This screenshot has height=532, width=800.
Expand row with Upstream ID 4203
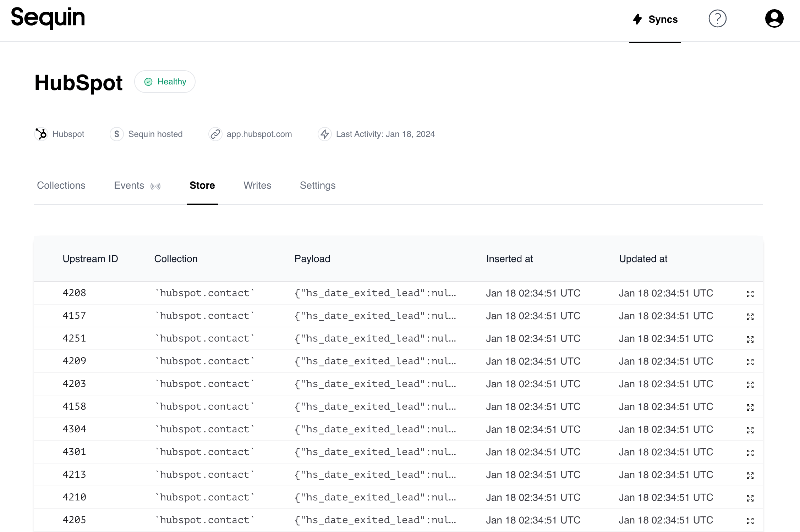tap(750, 385)
